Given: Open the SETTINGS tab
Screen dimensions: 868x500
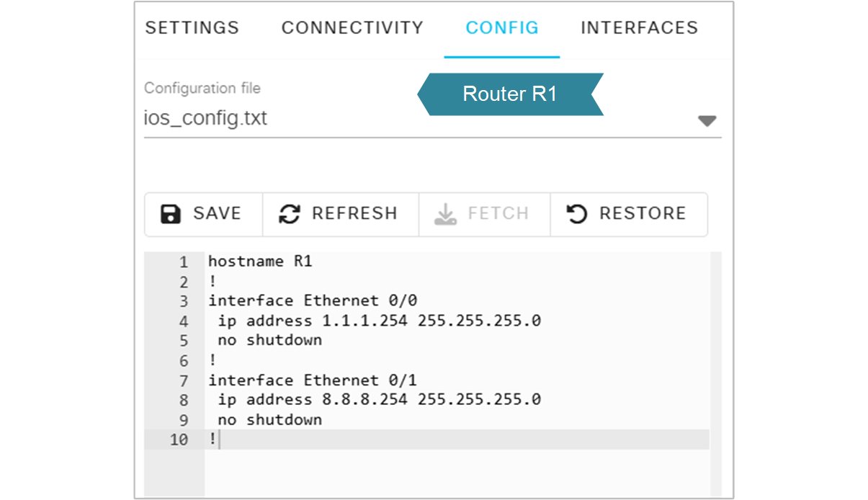Looking at the screenshot, I should (x=192, y=28).
